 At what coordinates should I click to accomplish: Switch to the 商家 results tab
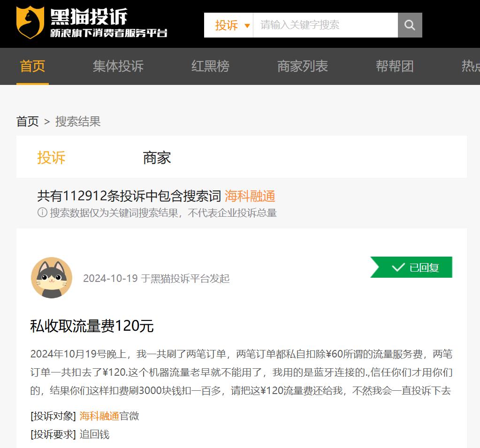pyautogui.click(x=157, y=158)
